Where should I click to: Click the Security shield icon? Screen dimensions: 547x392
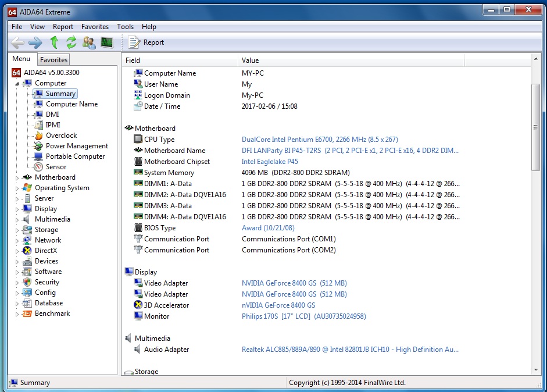click(x=27, y=282)
